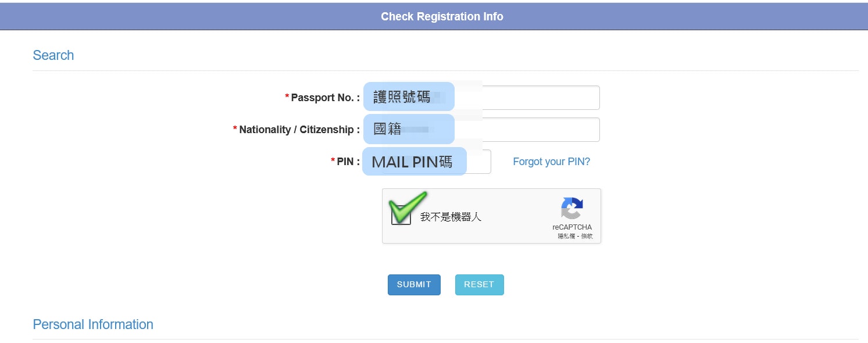Viewport: 868px width, 343px height.
Task: Click the RESET button
Action: pyautogui.click(x=479, y=285)
